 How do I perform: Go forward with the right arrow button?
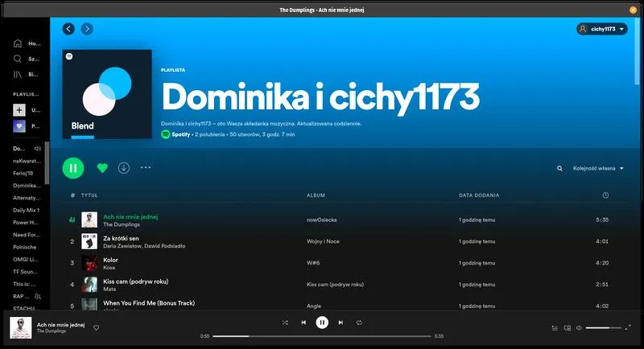pyautogui.click(x=87, y=29)
